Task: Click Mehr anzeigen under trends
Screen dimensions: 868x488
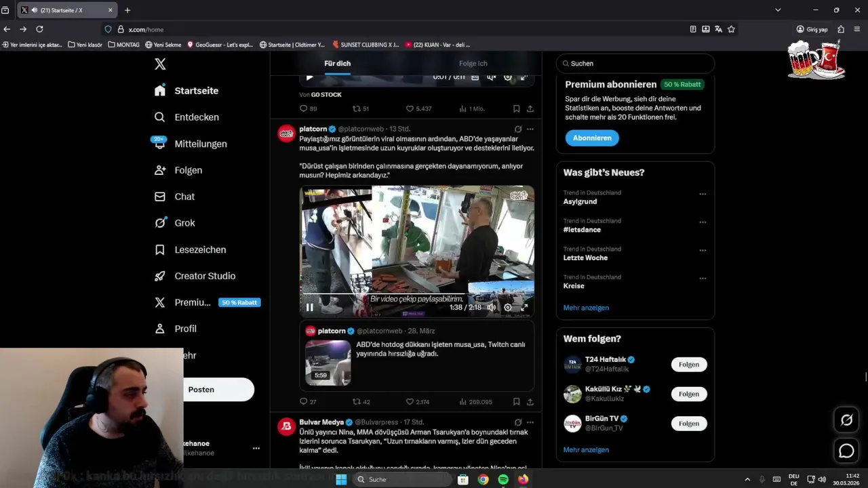Action: click(x=586, y=308)
